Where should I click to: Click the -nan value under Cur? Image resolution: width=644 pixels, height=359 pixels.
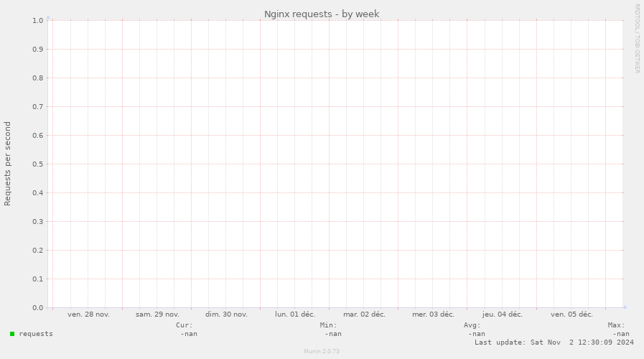pyautogui.click(x=189, y=334)
